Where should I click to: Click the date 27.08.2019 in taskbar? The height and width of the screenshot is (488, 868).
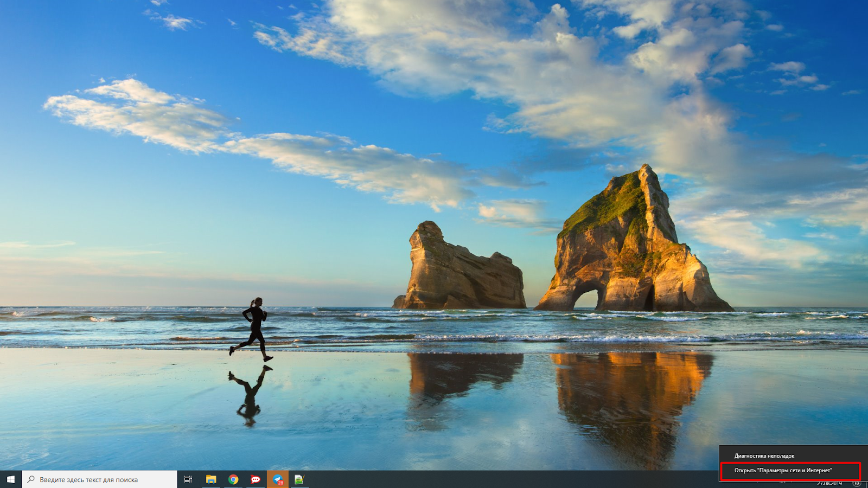[x=829, y=484]
